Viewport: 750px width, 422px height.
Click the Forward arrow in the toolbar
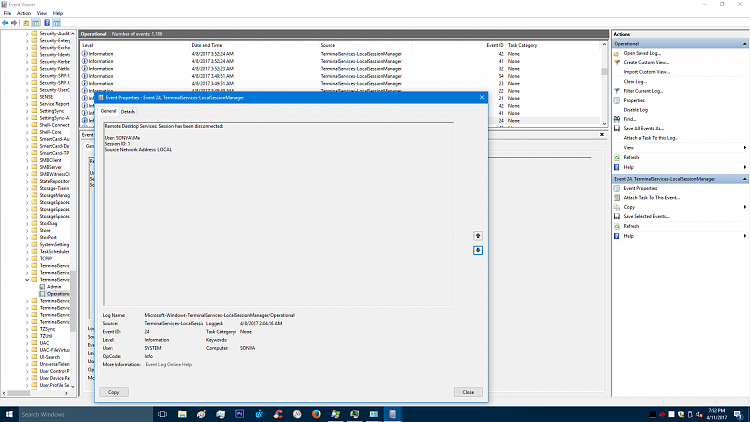[14, 23]
